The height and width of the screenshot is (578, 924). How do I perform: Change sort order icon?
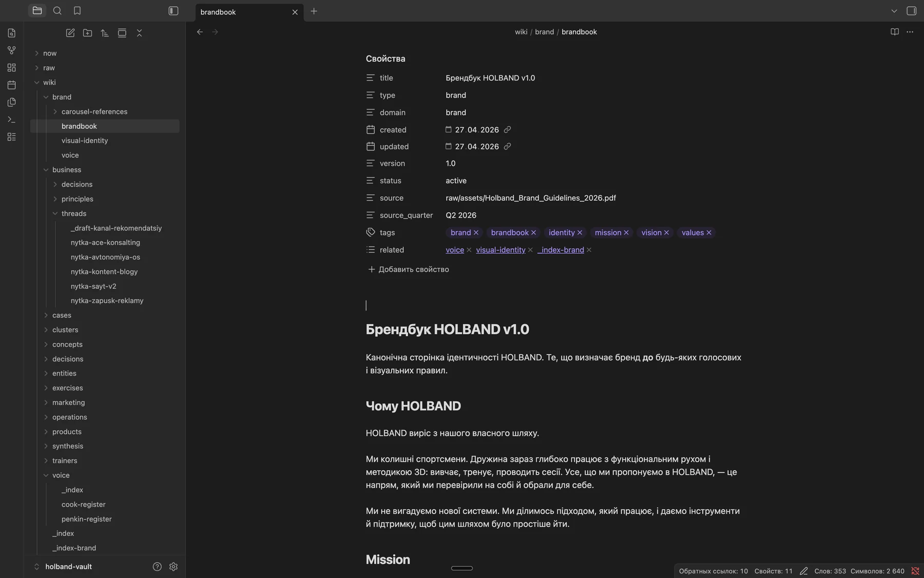click(x=105, y=33)
